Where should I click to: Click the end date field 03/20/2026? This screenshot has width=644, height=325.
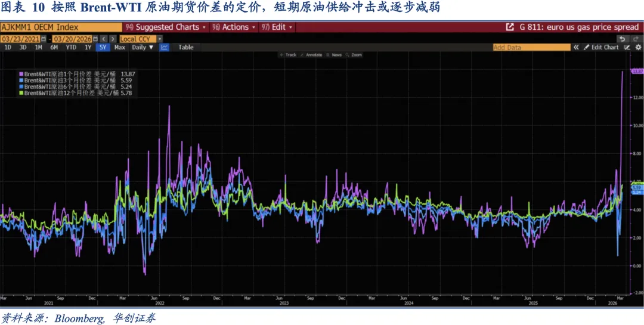pyautogui.click(x=72, y=39)
